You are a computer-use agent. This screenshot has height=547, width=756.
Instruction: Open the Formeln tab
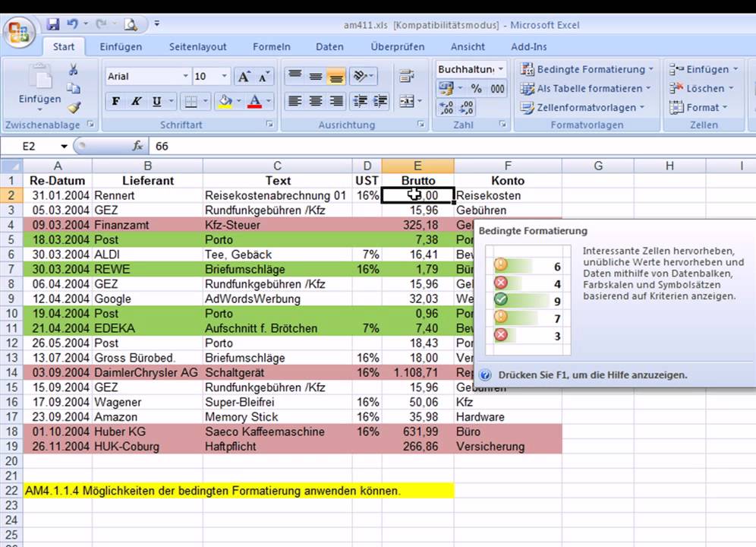[272, 47]
